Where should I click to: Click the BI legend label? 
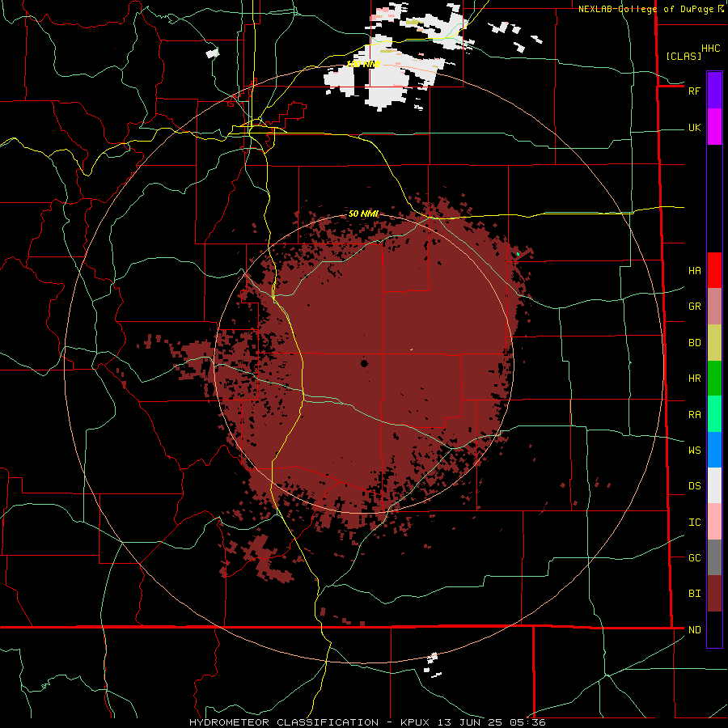pyautogui.click(x=694, y=594)
